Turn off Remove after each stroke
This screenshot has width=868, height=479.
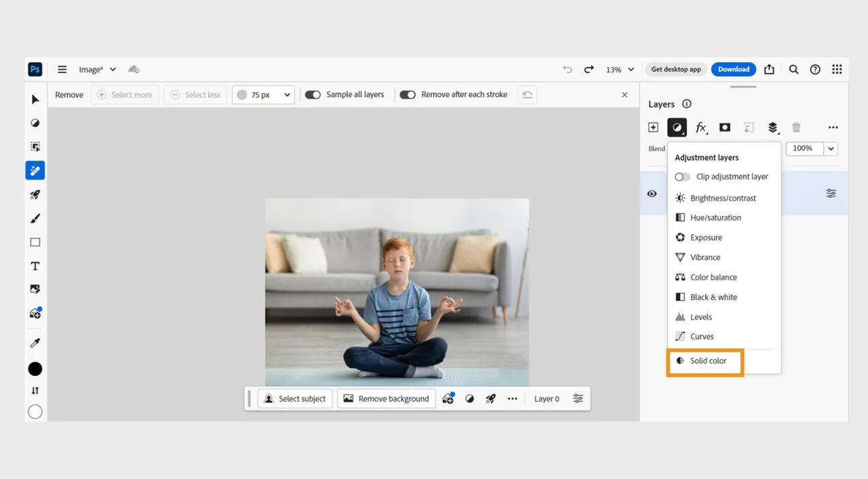[x=408, y=95]
